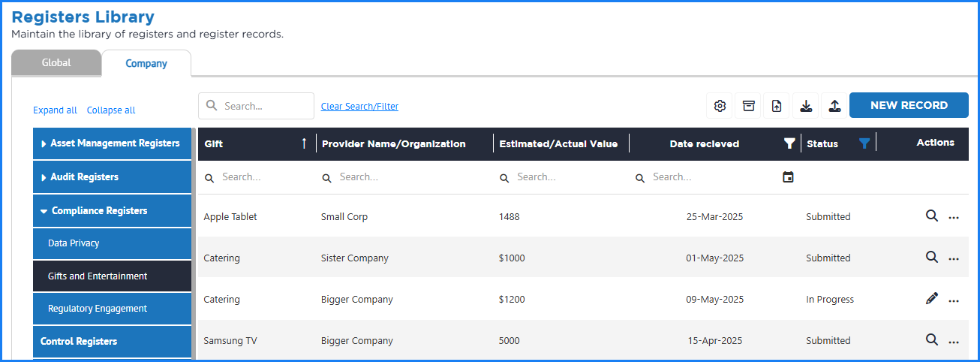The image size is (980, 362).
Task: Click Collapse all link
Action: [111, 110]
